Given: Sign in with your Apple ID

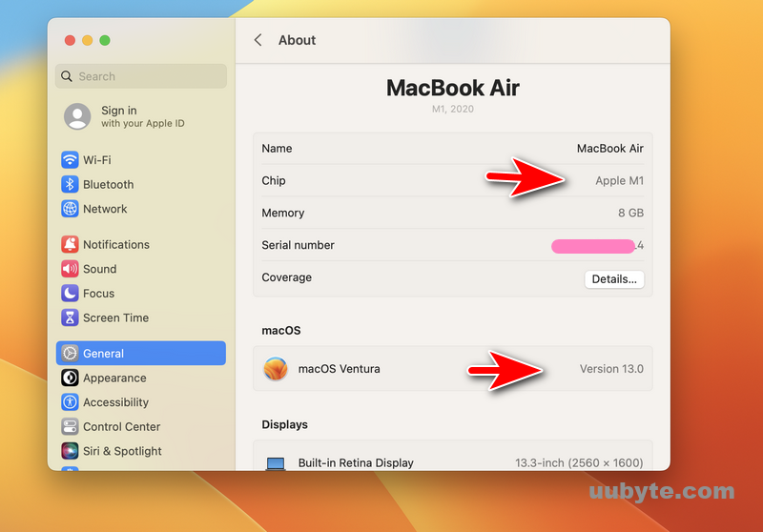Looking at the screenshot, I should tap(124, 116).
